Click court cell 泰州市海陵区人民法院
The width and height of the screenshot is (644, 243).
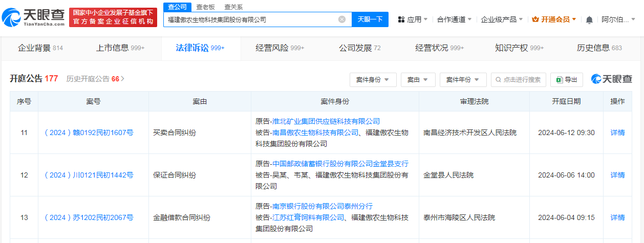459,217
